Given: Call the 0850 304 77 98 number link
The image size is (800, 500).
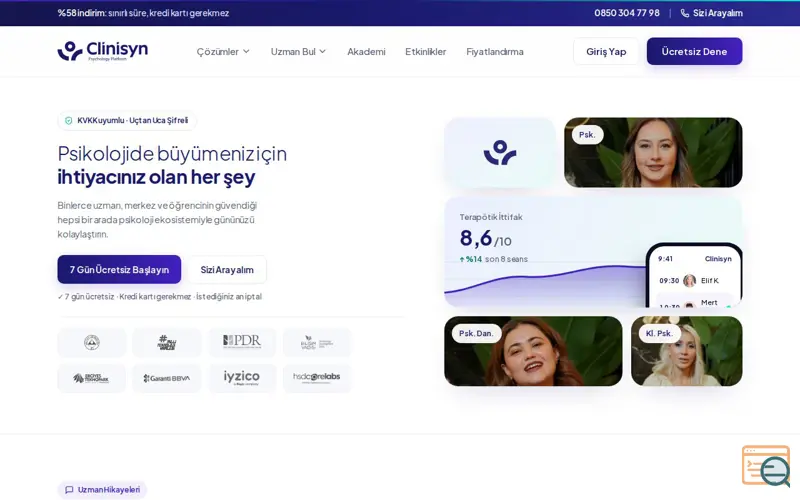Looking at the screenshot, I should click(x=627, y=13).
